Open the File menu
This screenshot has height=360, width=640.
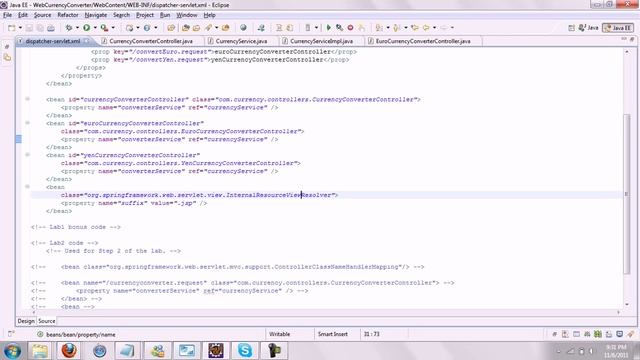point(7,15)
